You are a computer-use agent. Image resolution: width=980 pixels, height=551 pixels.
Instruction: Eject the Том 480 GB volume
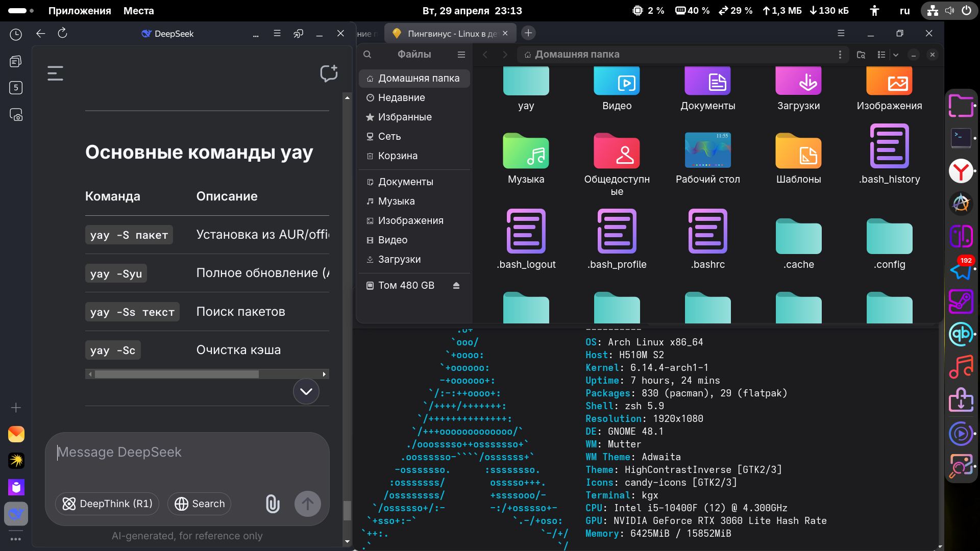[456, 286]
